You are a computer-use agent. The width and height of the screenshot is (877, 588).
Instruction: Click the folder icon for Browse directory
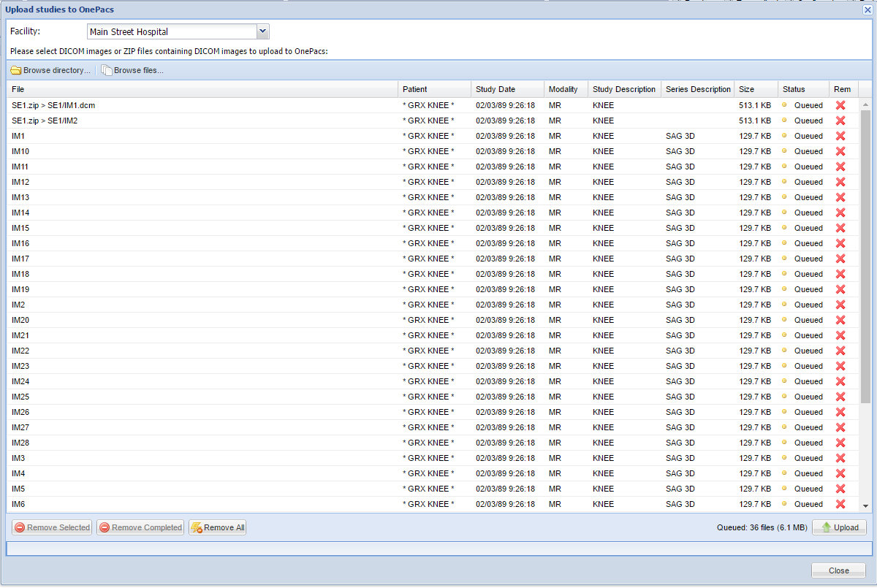15,71
